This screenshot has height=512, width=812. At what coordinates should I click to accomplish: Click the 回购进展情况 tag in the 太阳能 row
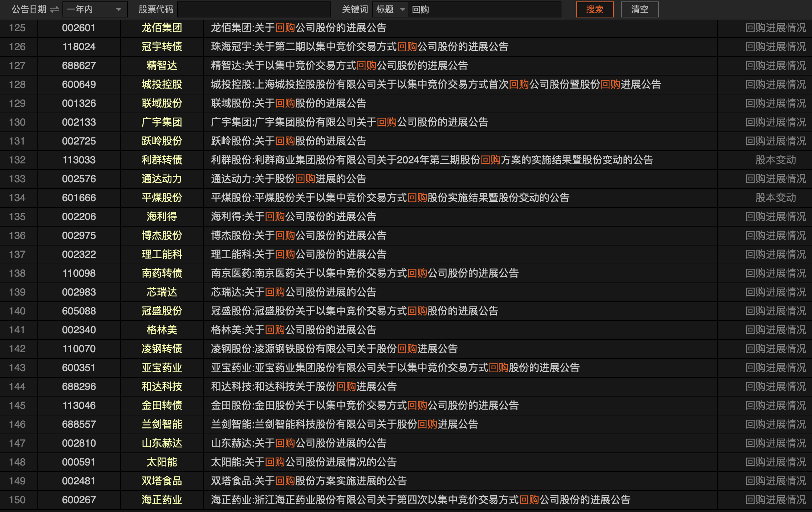point(775,462)
